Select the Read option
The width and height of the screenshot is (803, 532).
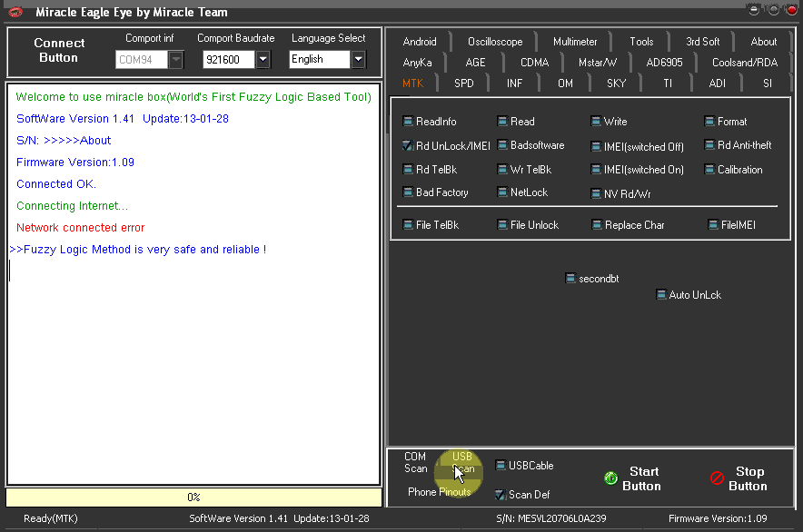coord(516,122)
